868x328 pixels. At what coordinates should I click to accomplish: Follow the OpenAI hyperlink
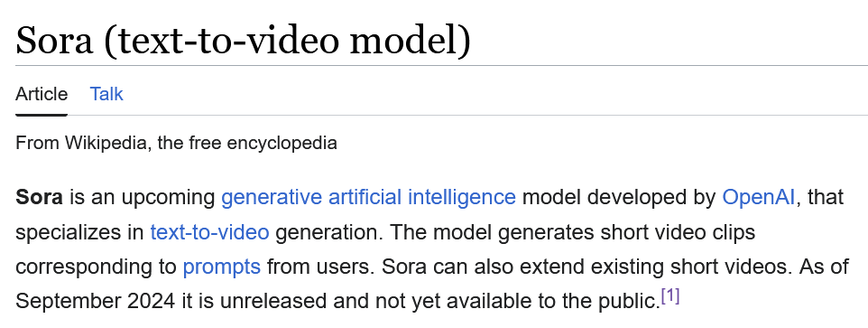click(x=759, y=197)
